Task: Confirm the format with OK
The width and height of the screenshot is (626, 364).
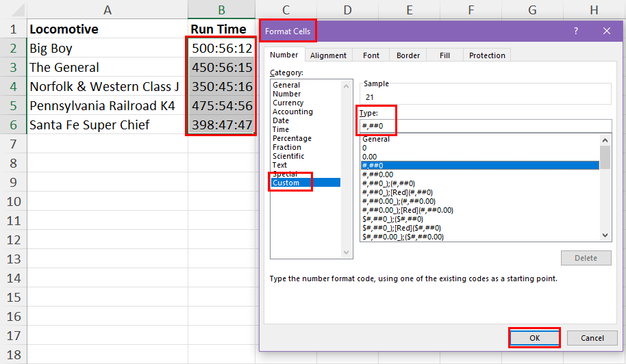Action: coord(535,338)
